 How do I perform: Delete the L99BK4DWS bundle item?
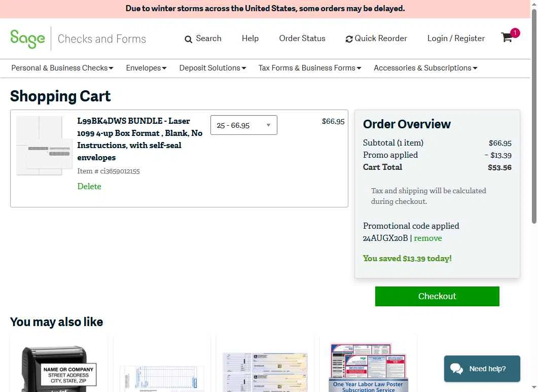coord(89,187)
